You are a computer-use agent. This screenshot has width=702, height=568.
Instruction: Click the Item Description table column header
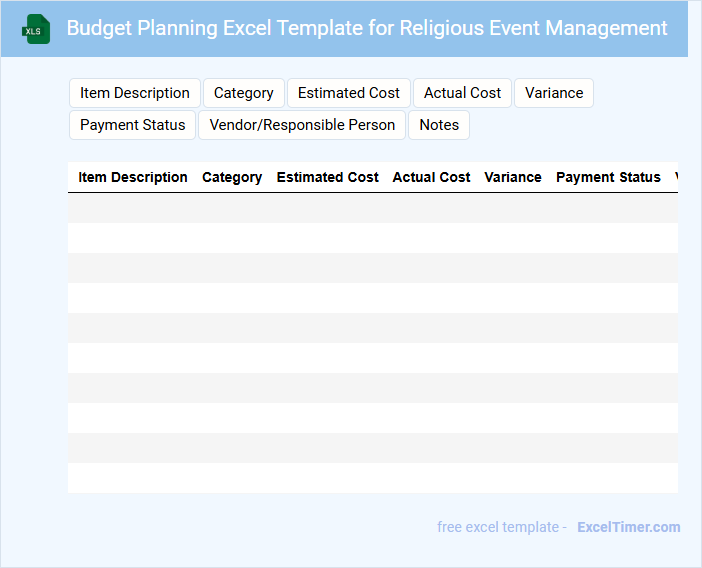pos(133,177)
